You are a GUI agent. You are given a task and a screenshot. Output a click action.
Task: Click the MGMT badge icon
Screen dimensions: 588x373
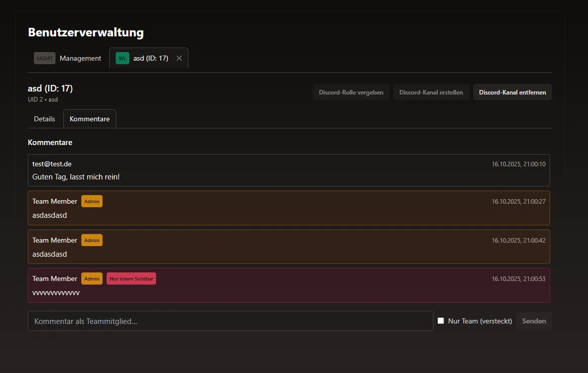[x=44, y=58]
